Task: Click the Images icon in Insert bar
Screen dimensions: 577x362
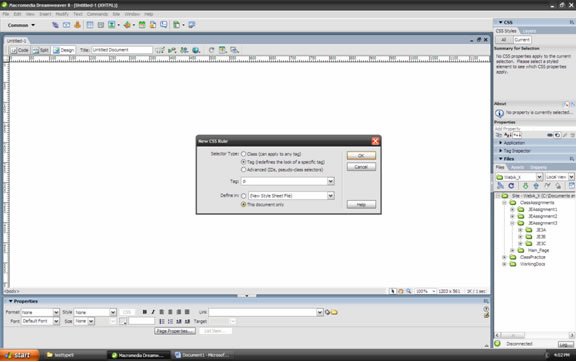Action: pyautogui.click(x=111, y=25)
